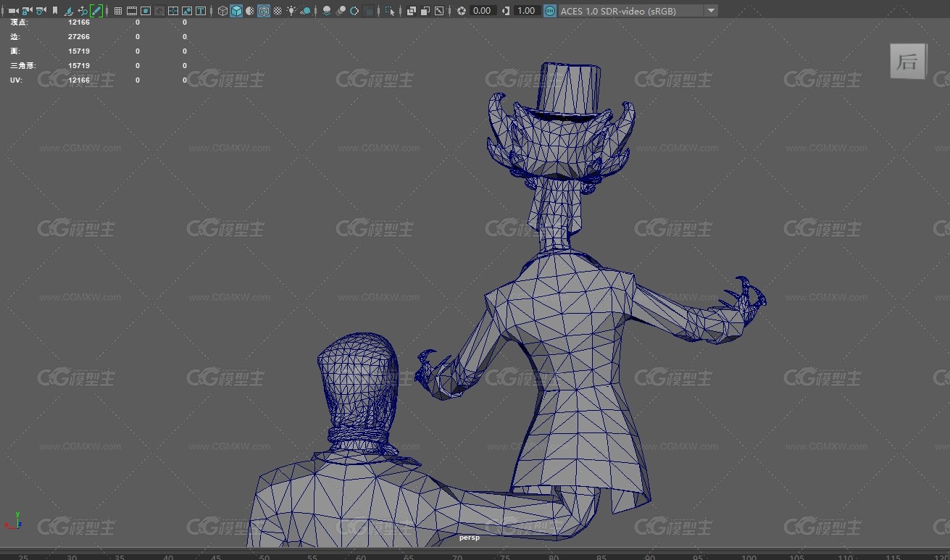
Task: Toggle X-Ray Active Components icon
Action: tap(425, 11)
